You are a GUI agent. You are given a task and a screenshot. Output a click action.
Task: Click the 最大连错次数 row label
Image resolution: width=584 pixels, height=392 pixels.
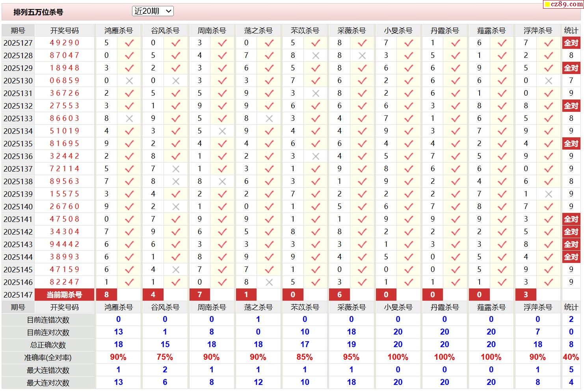coord(48,370)
